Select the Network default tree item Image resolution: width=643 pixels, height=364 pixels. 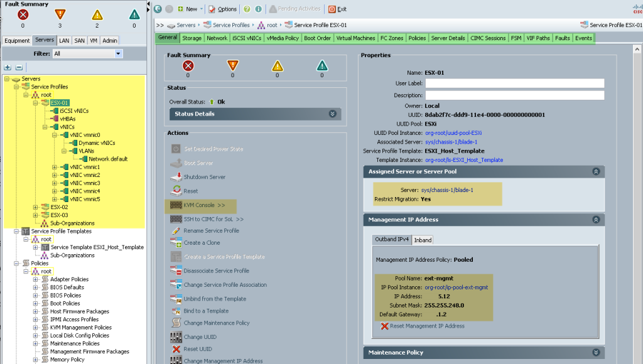pos(108,159)
